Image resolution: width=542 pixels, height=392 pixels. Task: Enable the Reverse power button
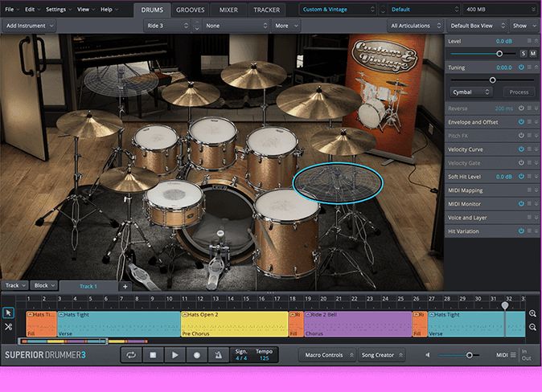521,108
